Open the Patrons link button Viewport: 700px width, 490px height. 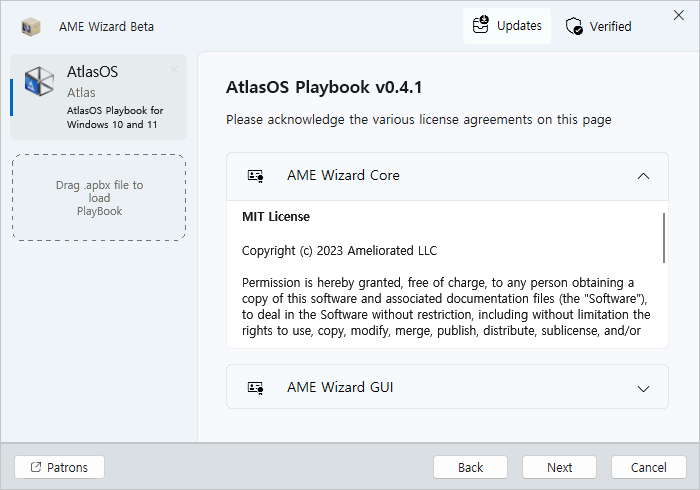pos(59,467)
